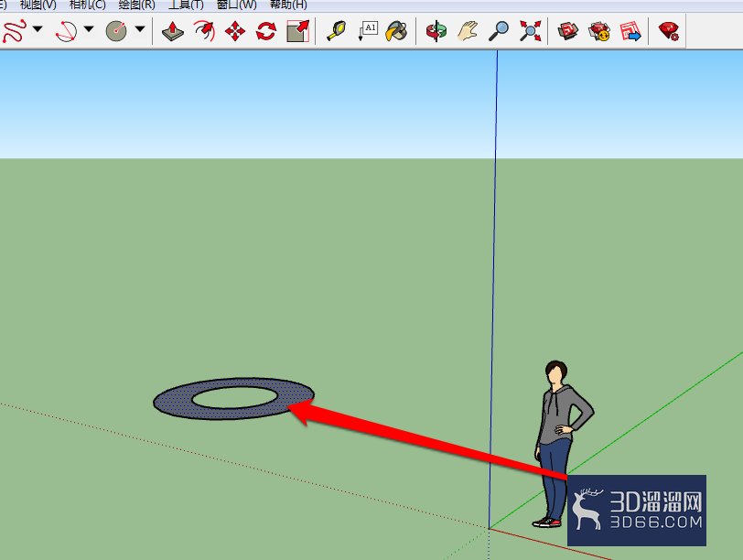Screen dimensions: 743x560
Task: Activate the Orbit camera tool
Action: point(436,31)
